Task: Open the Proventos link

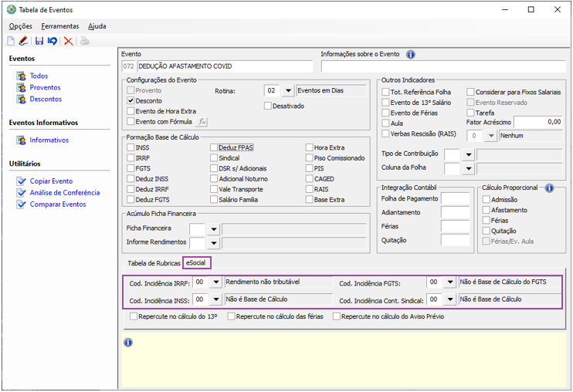Action: [45, 88]
